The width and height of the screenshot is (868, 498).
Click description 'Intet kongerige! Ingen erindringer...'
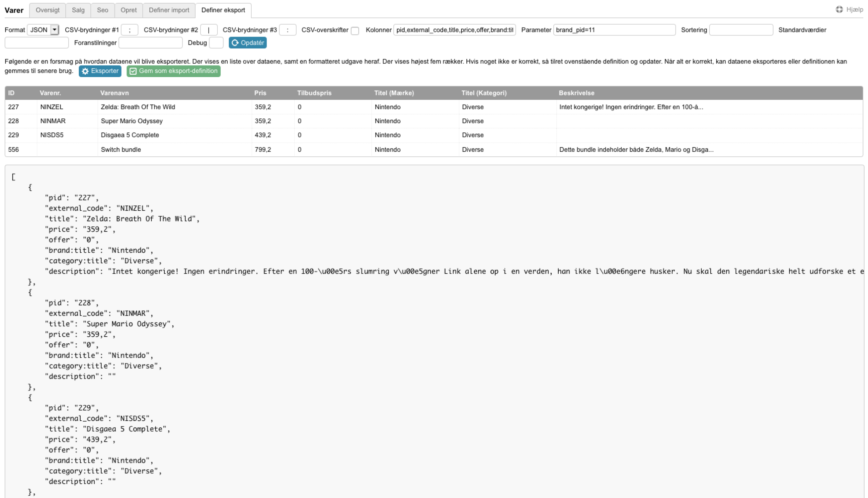click(x=631, y=107)
